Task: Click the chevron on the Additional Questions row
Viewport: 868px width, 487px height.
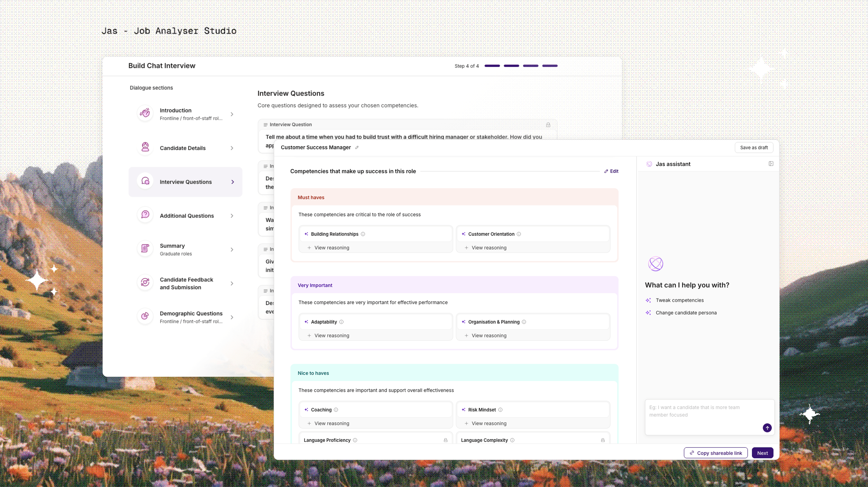Action: (x=232, y=216)
